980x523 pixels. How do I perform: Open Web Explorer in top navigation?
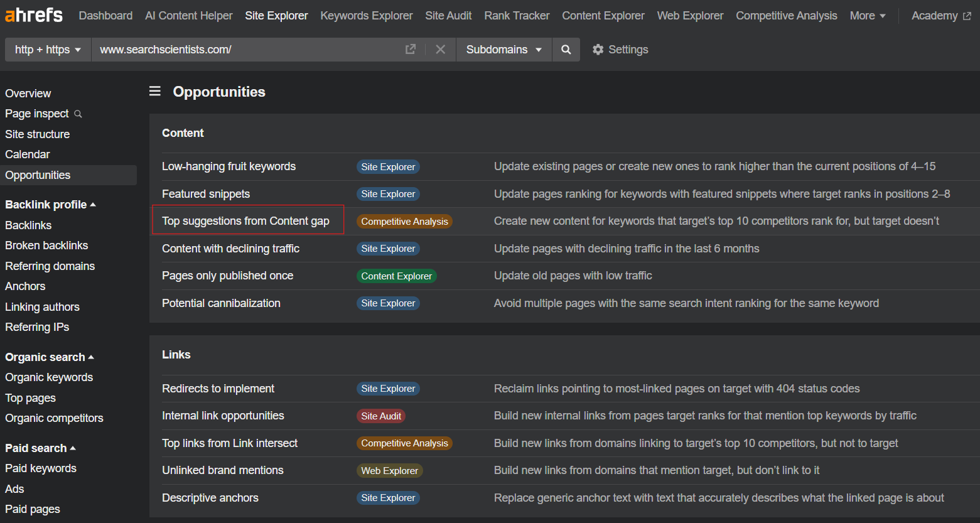[691, 16]
